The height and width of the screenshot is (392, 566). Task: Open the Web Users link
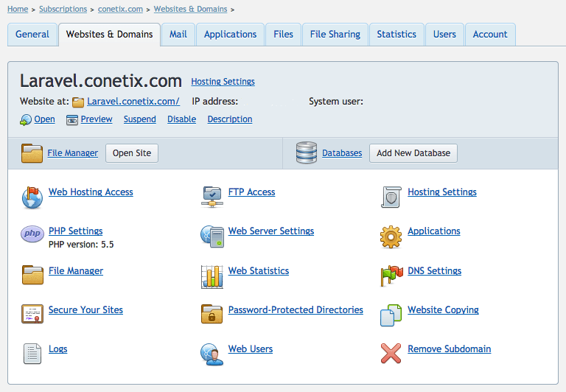[x=251, y=349]
